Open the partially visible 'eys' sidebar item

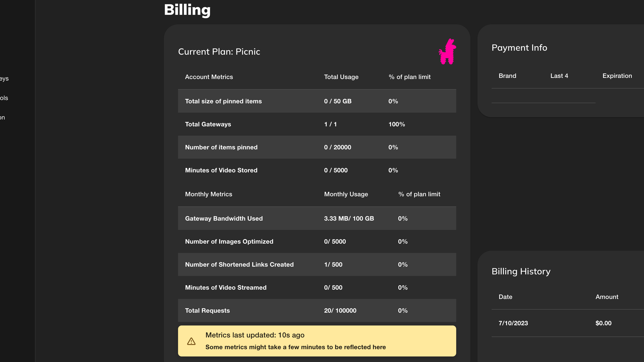4,79
